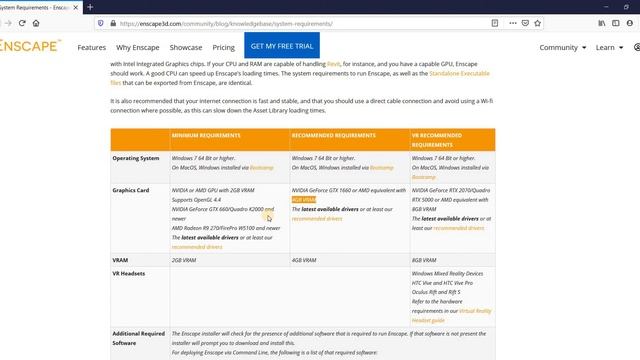Screen dimensions: 640x360
Task: View site security padlock info
Action: (113, 23)
